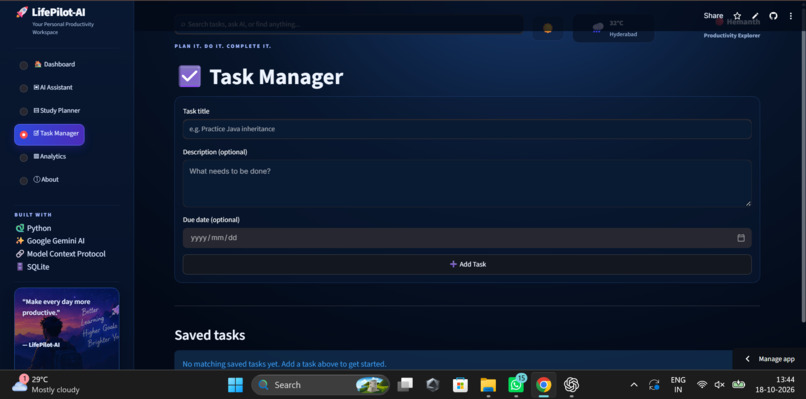Screen dimensions: 806x399
Task: Click the ENG IN language indicator
Action: tap(678, 385)
